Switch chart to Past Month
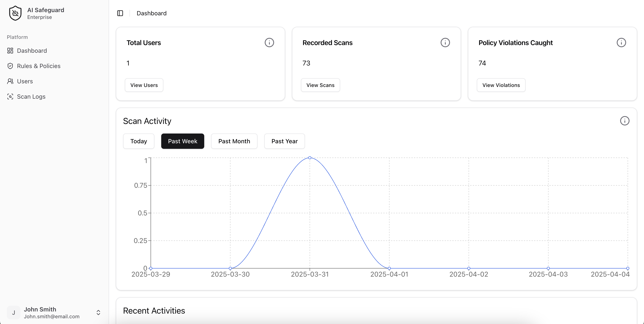 pos(234,141)
